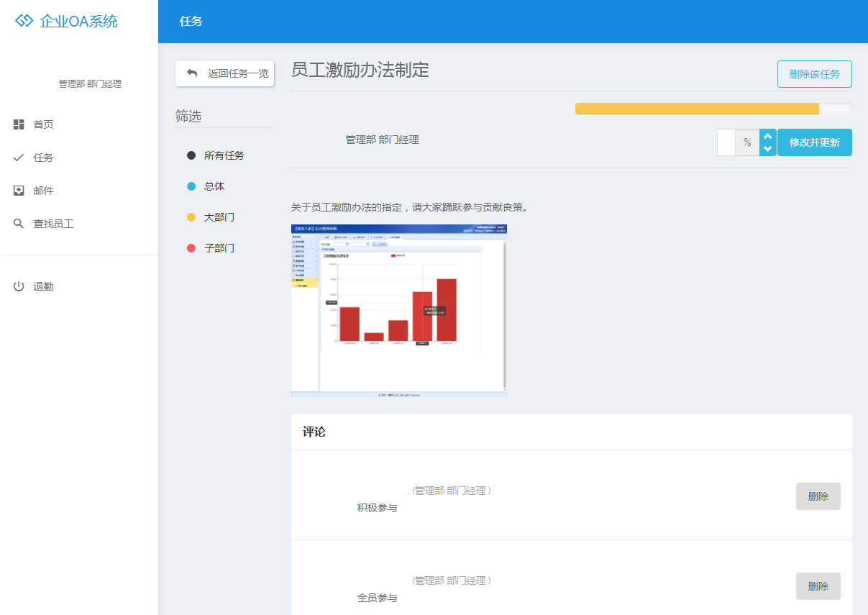This screenshot has width=868, height=615.
Task: Select the 所有任务 filter dot
Action: pyautogui.click(x=191, y=155)
